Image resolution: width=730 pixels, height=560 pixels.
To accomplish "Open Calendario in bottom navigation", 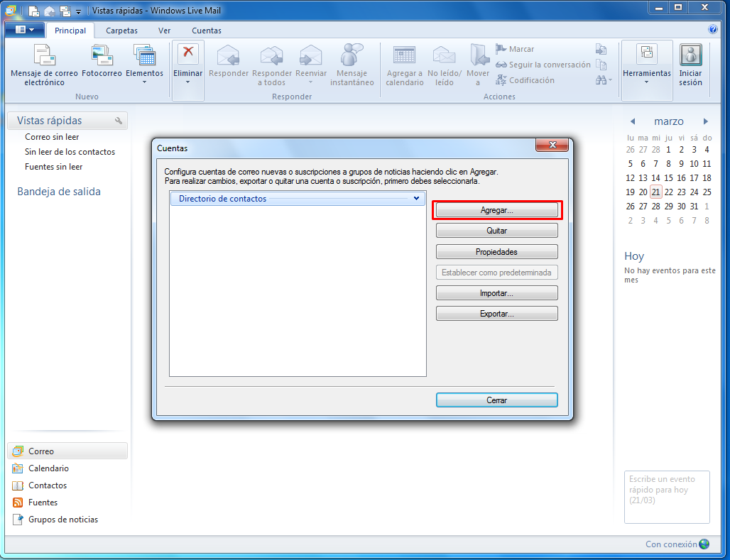I will pyautogui.click(x=40, y=468).
